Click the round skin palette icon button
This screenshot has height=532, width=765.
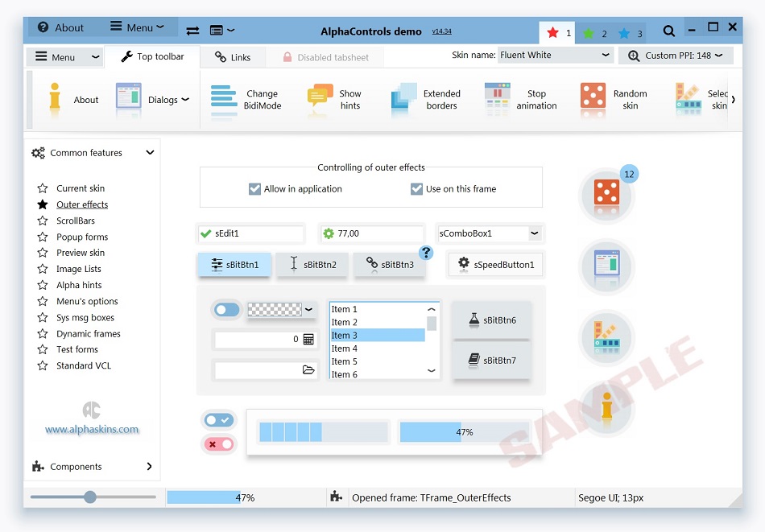606,337
